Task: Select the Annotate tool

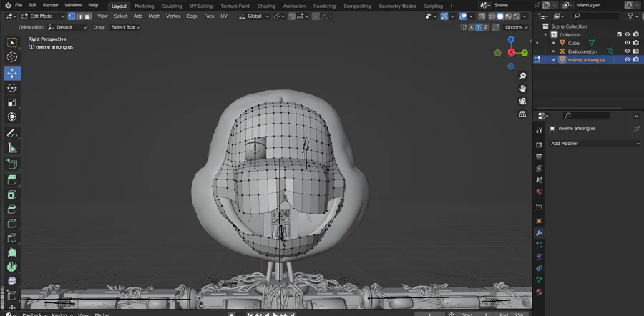Action: pos(12,133)
